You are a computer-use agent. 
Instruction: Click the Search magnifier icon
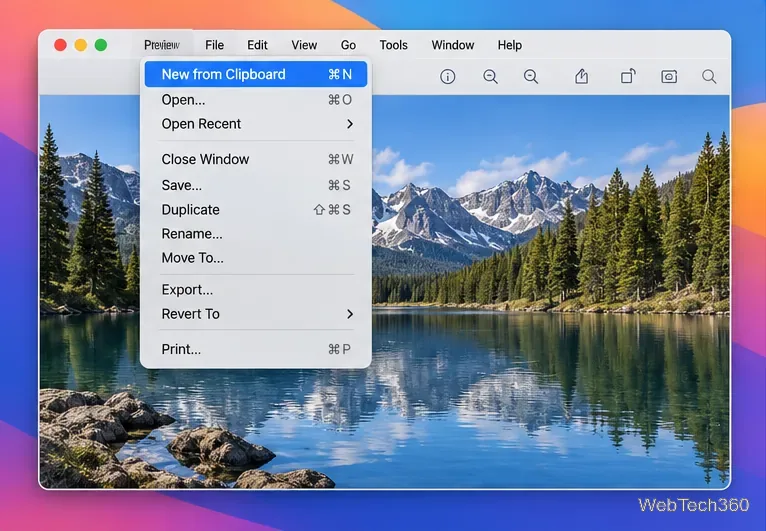[x=709, y=77]
